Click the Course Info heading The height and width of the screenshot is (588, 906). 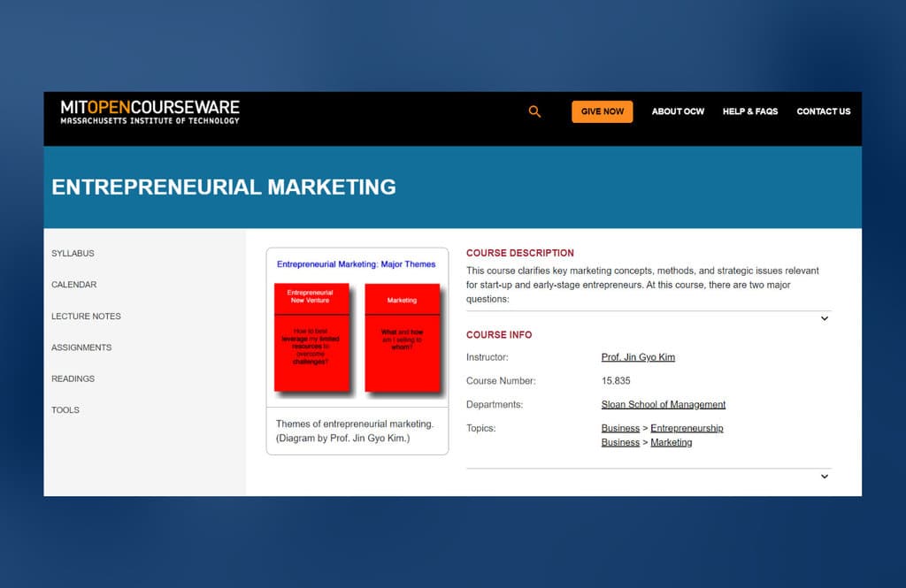coord(499,334)
